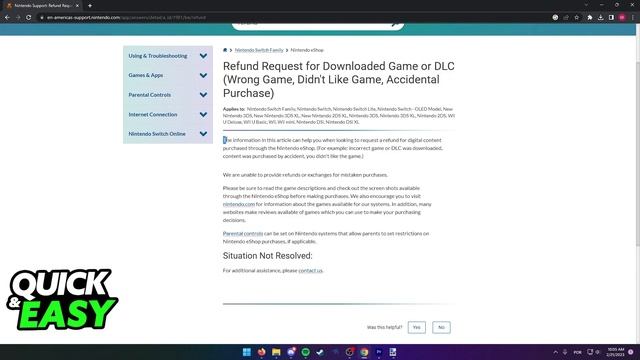Click the address bar URL
Image resolution: width=640 pixels, height=360 pixels.
click(x=126, y=18)
